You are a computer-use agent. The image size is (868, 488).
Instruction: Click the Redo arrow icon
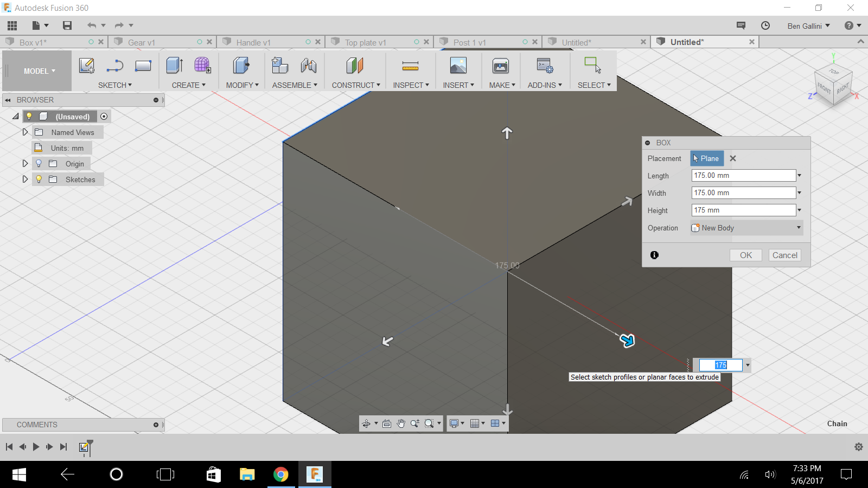(119, 25)
